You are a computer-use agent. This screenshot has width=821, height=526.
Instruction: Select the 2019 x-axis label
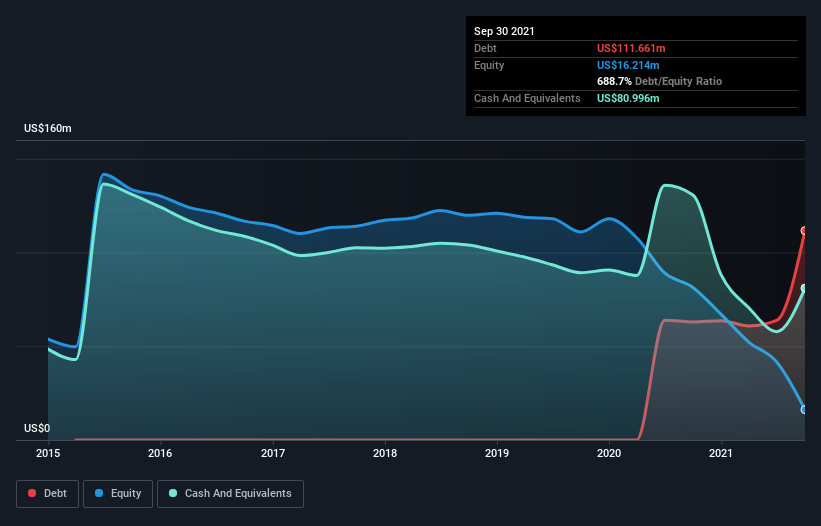pyautogui.click(x=497, y=453)
